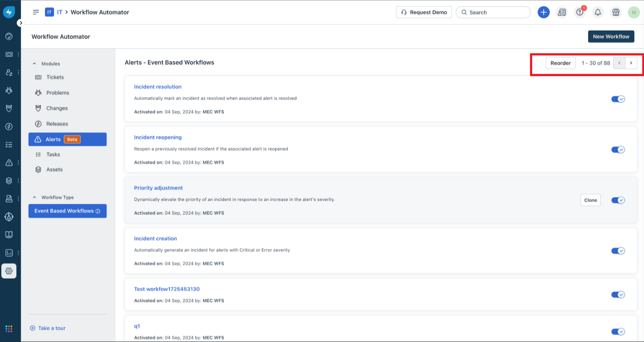Toggle the q1 workflow switch

(x=618, y=332)
